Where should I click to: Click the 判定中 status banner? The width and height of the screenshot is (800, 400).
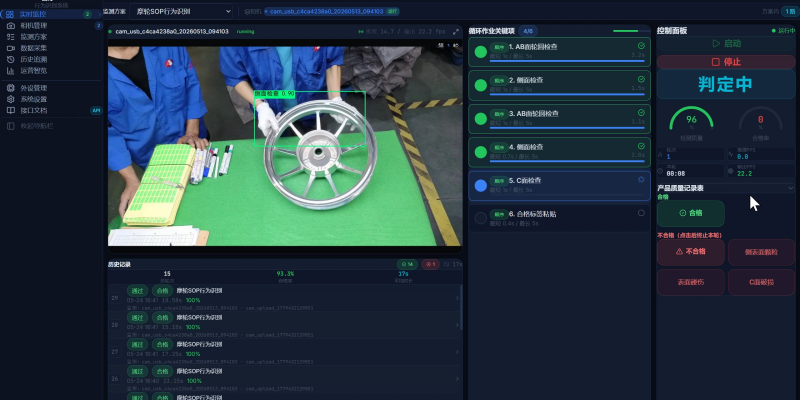[726, 84]
